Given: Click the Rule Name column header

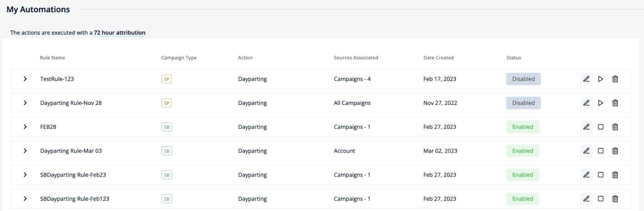Looking at the screenshot, I should pos(53,58).
